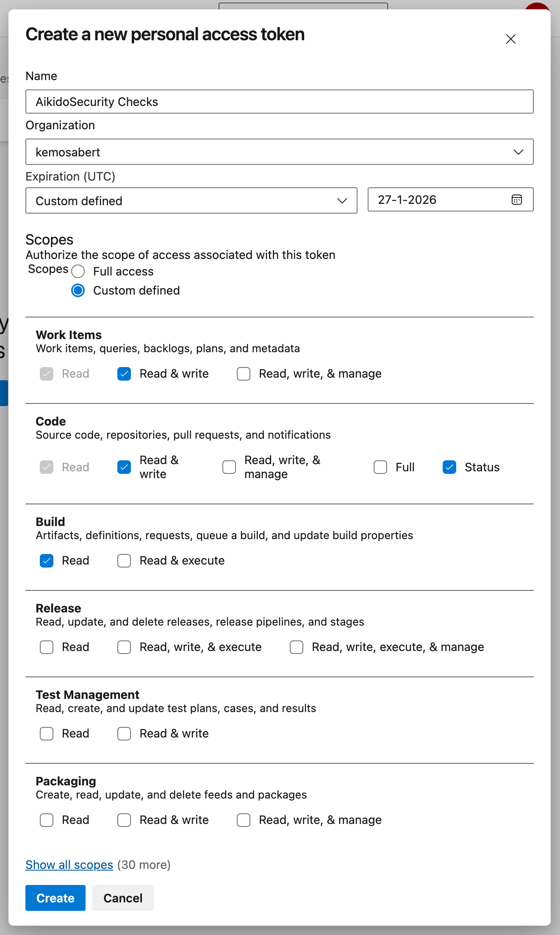The width and height of the screenshot is (560, 935).
Task: Click the Create button
Action: pyautogui.click(x=55, y=898)
